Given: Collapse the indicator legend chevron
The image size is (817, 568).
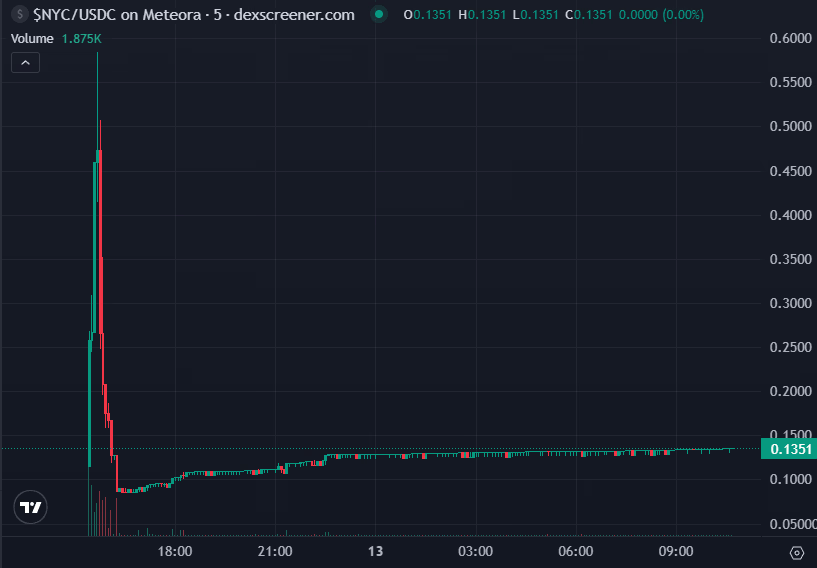Looking at the screenshot, I should click(26, 63).
